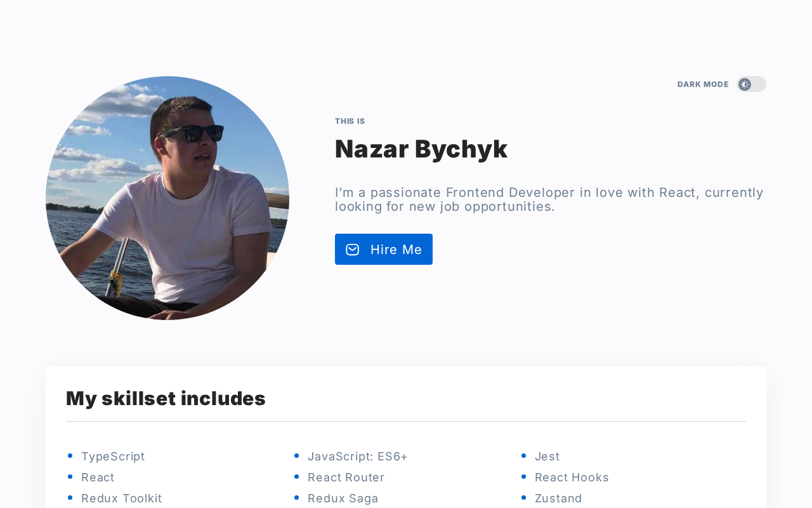Toggle the Dark Mode switch
This screenshot has height=508, width=812.
click(751, 84)
